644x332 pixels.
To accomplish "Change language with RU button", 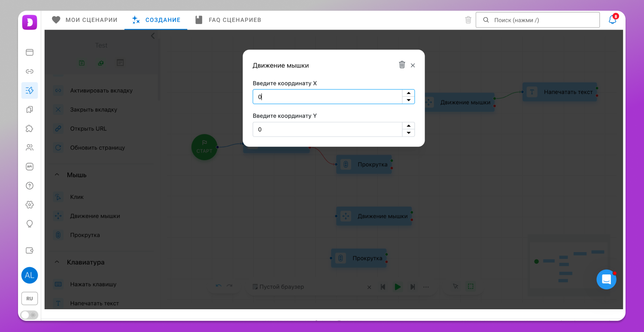I will [x=30, y=298].
